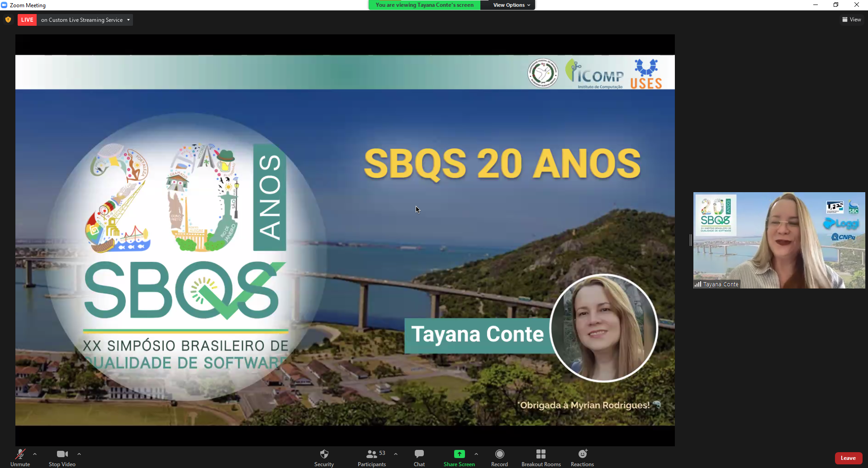Expand video options arrow beside Stop Video
Screen dimensions: 868x468
click(x=79, y=454)
